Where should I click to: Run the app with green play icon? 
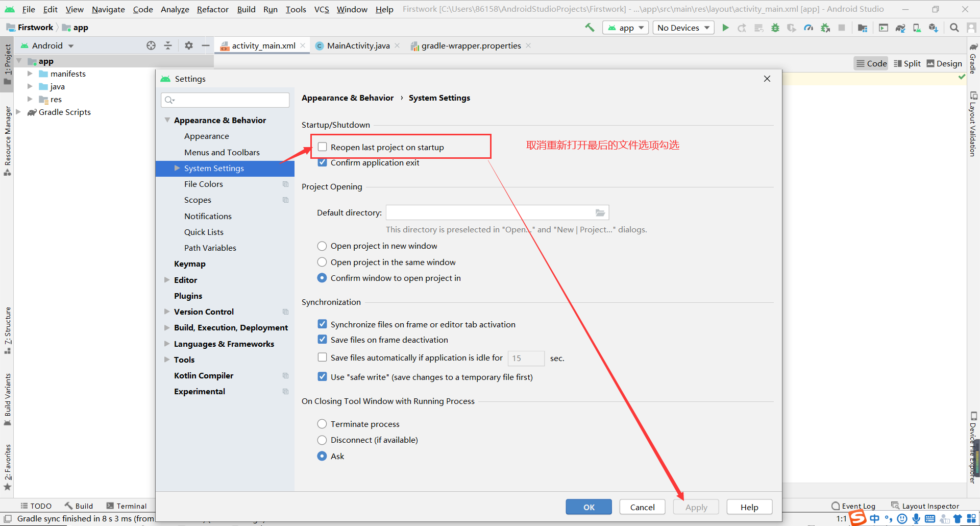[725, 28]
